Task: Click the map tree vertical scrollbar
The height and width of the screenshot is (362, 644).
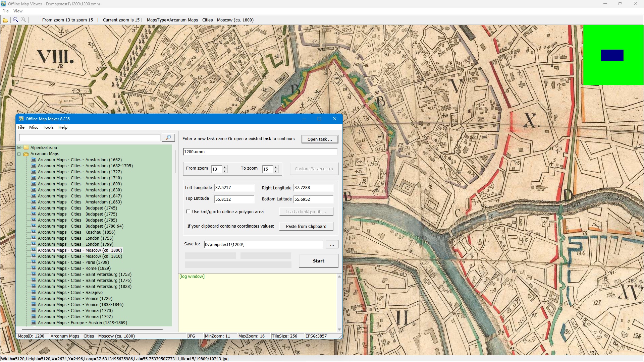Action: click(175, 162)
